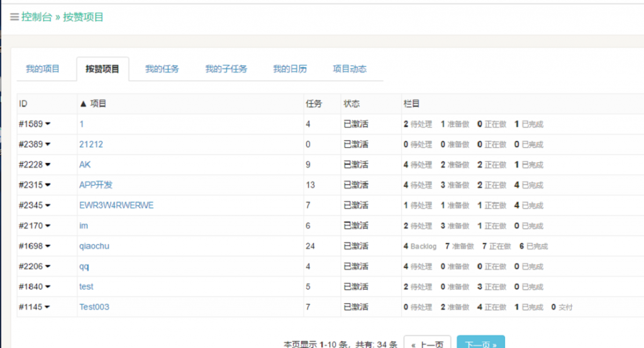Open the 我的子任务 tab
This screenshot has width=644, height=348.
point(226,69)
